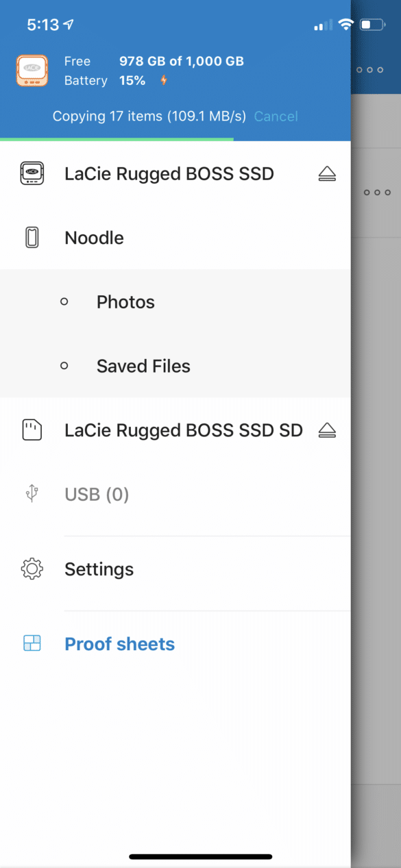Tap the orange LaCie drive icon in header
The width and height of the screenshot is (401, 868).
tap(32, 71)
